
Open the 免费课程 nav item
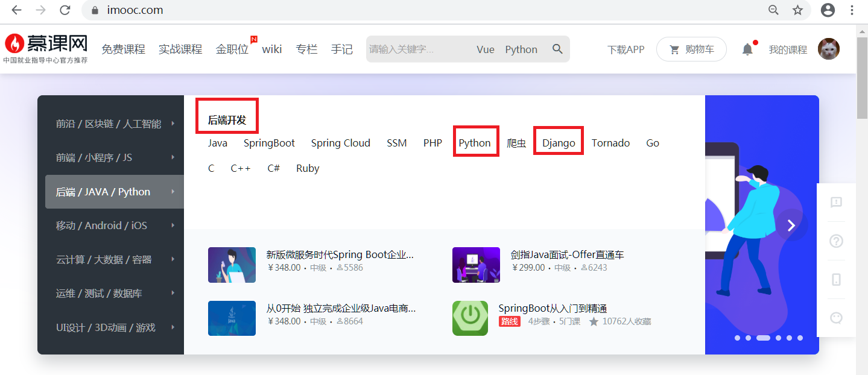[123, 49]
